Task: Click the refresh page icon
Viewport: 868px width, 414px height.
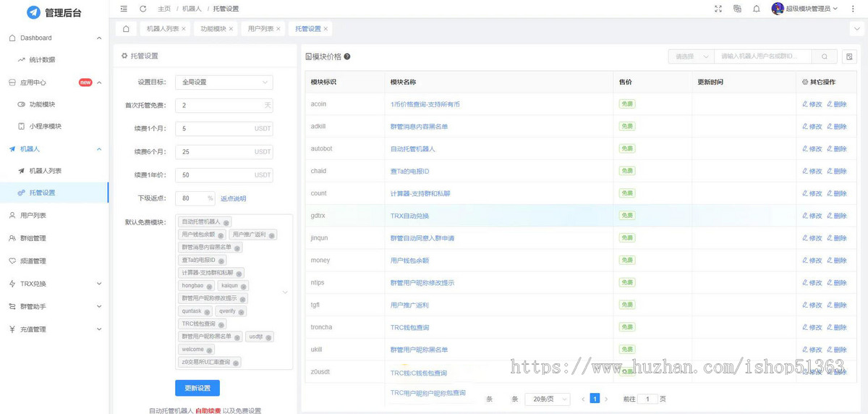Action: (142, 9)
